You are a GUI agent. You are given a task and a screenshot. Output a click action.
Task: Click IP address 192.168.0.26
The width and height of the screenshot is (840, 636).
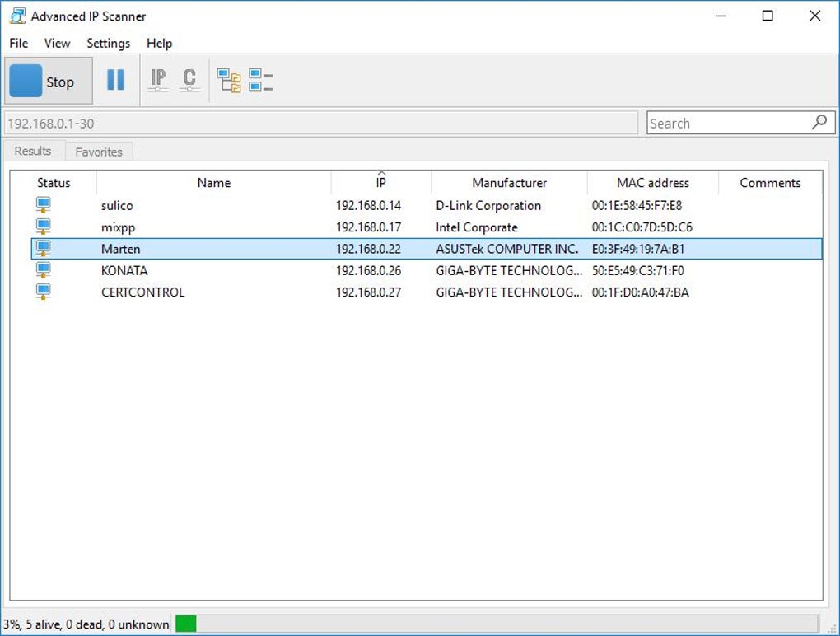click(x=369, y=270)
